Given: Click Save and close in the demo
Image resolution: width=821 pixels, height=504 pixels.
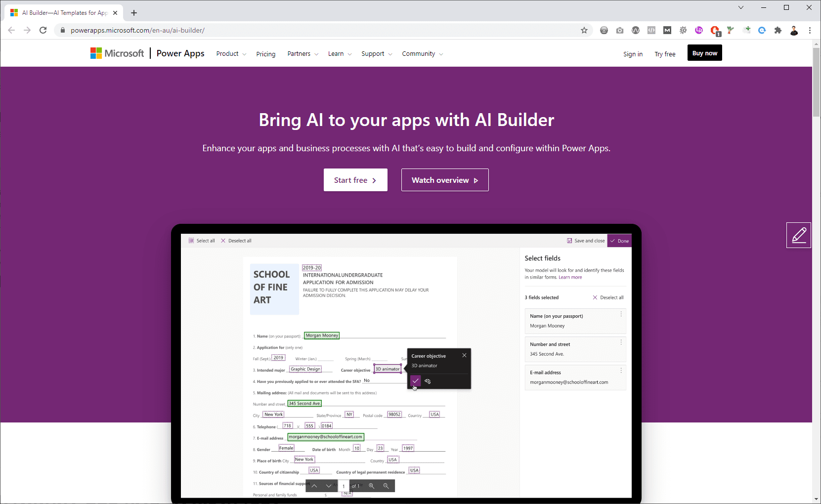Looking at the screenshot, I should [x=586, y=241].
